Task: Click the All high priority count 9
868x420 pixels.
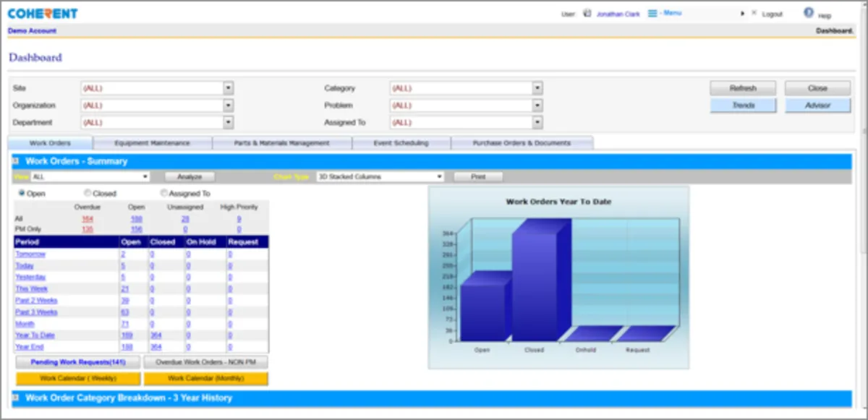Action: tap(239, 218)
